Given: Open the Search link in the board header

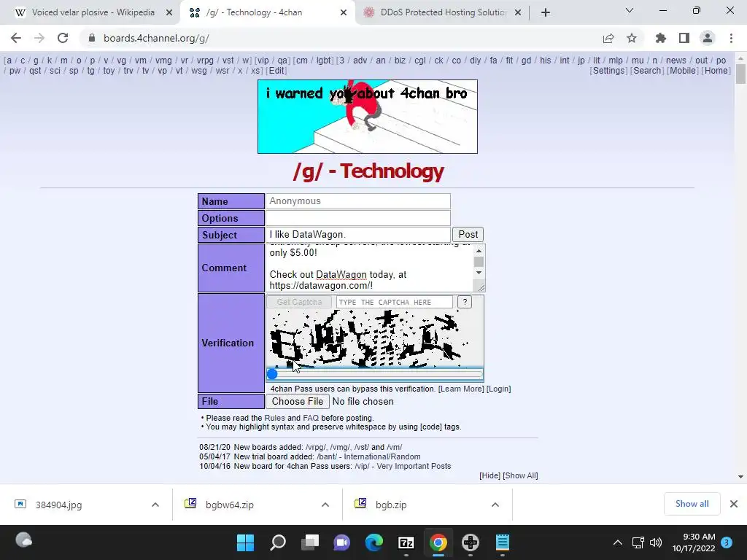Looking at the screenshot, I should (647, 71).
